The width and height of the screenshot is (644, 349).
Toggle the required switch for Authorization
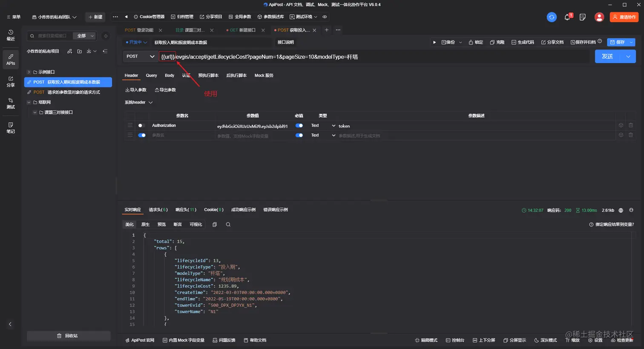tap(299, 126)
